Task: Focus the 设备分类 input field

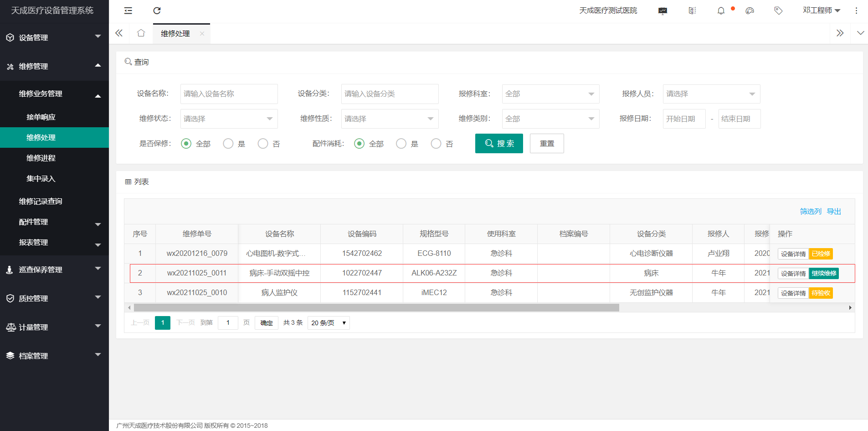Action: pos(390,94)
